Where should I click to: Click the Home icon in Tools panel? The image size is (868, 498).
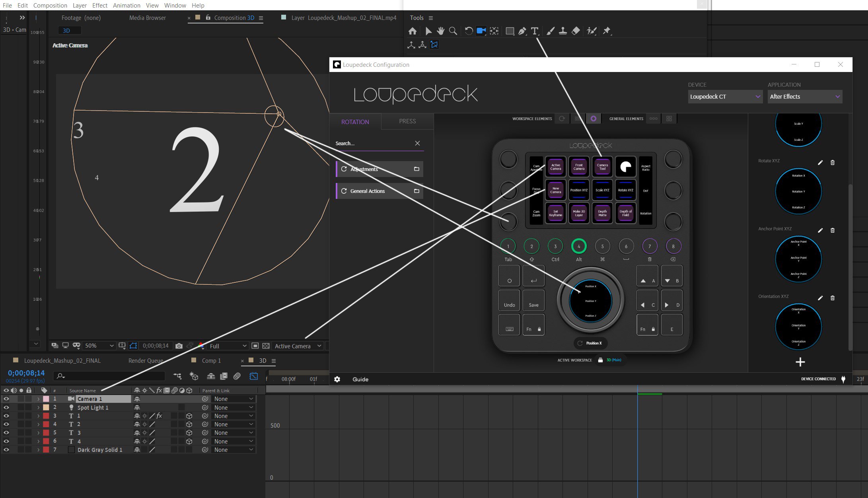pos(413,31)
